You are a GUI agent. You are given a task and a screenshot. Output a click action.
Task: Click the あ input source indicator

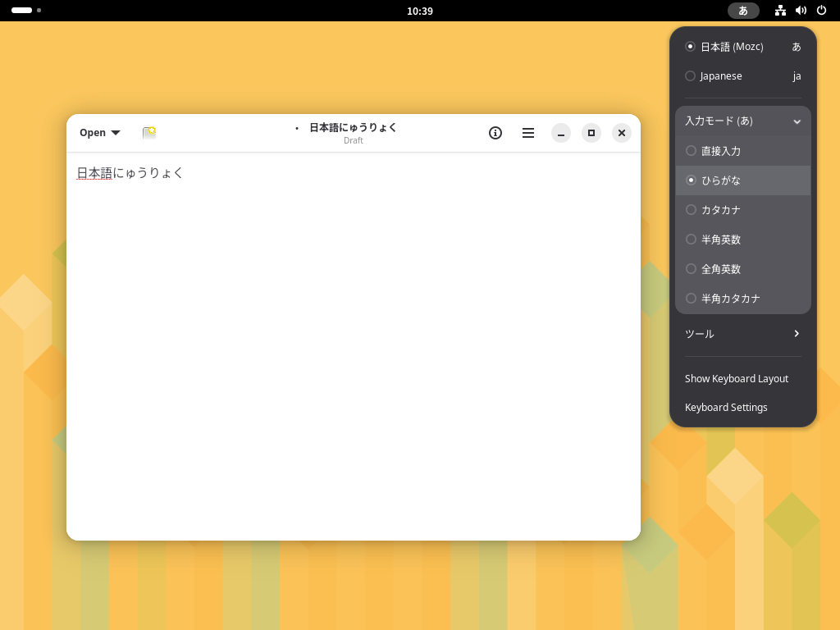point(743,11)
